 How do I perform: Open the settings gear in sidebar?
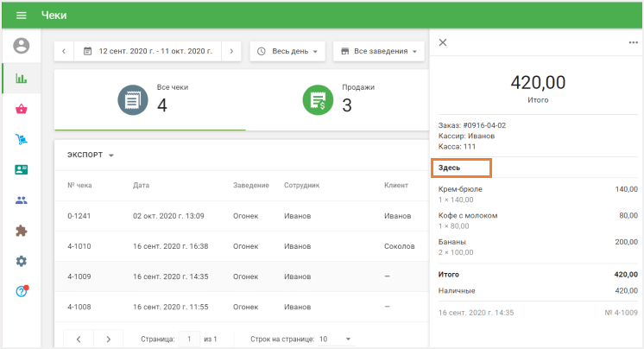21,261
